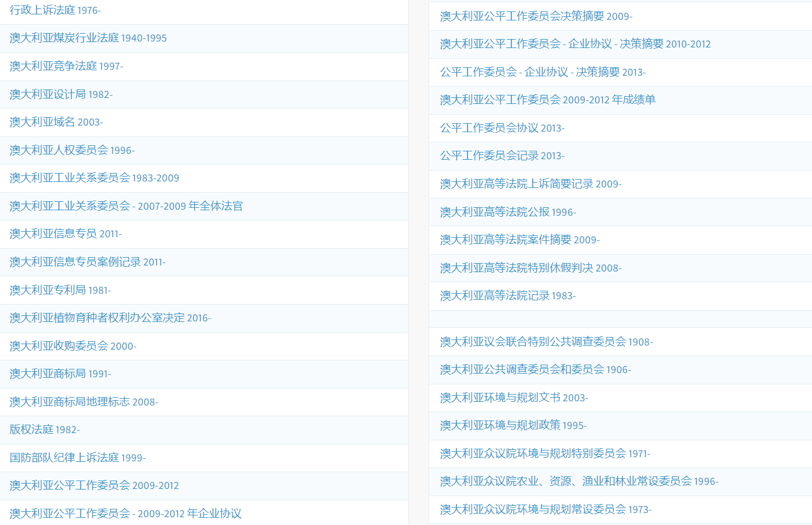Select 澳大利亚植物育种者权利办公室决定 2016- link
Viewport: 812px width, 525px height.
click(x=110, y=318)
